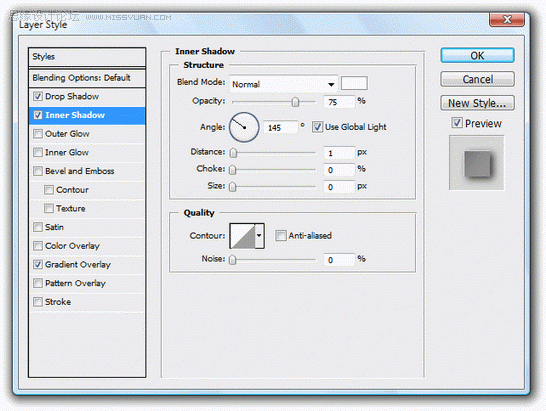Click the Noise slider handle

pos(233,260)
